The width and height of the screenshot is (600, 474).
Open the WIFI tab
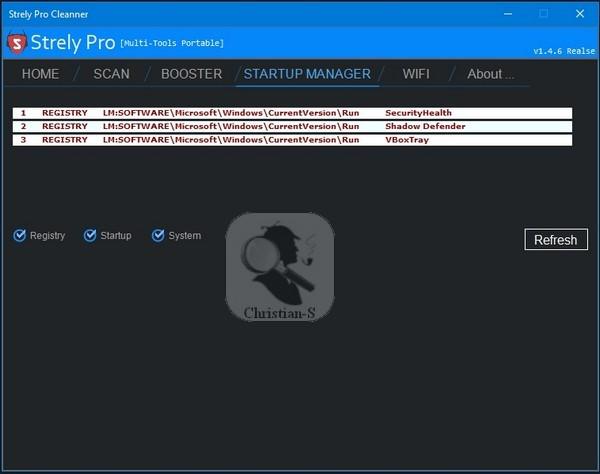[x=416, y=74]
